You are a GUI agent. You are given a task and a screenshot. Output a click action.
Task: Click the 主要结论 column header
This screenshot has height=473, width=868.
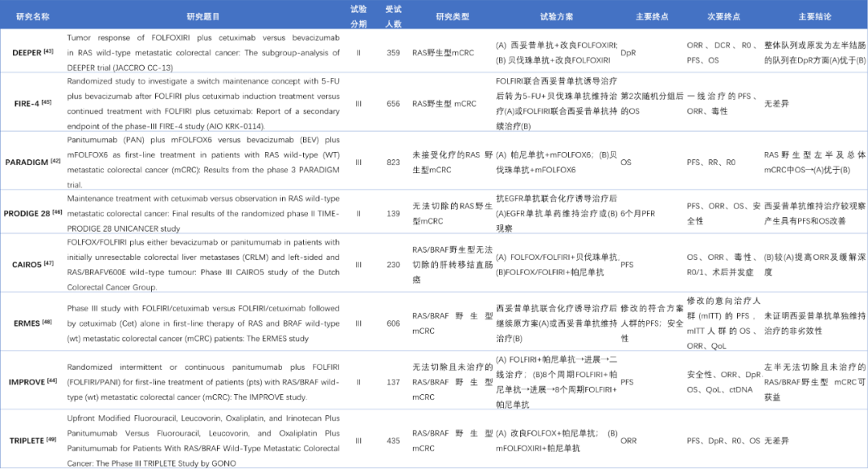coord(814,16)
